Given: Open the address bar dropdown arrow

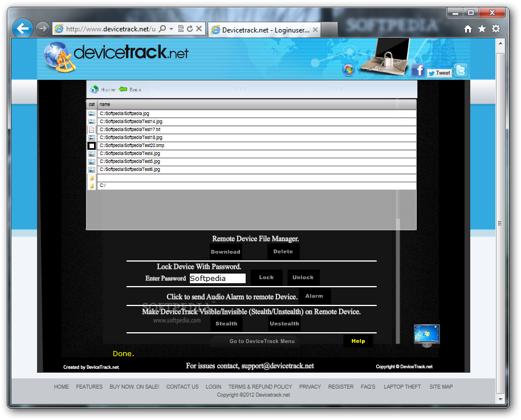Looking at the screenshot, I should point(172,29).
